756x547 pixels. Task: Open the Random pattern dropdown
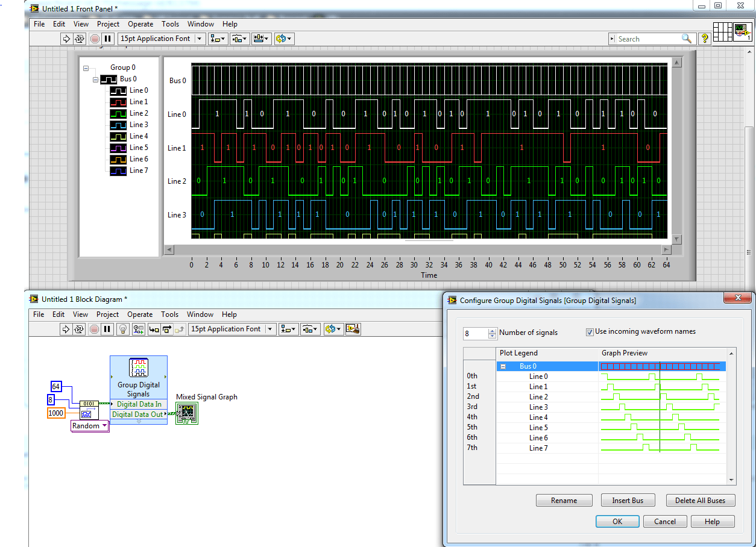(90, 426)
